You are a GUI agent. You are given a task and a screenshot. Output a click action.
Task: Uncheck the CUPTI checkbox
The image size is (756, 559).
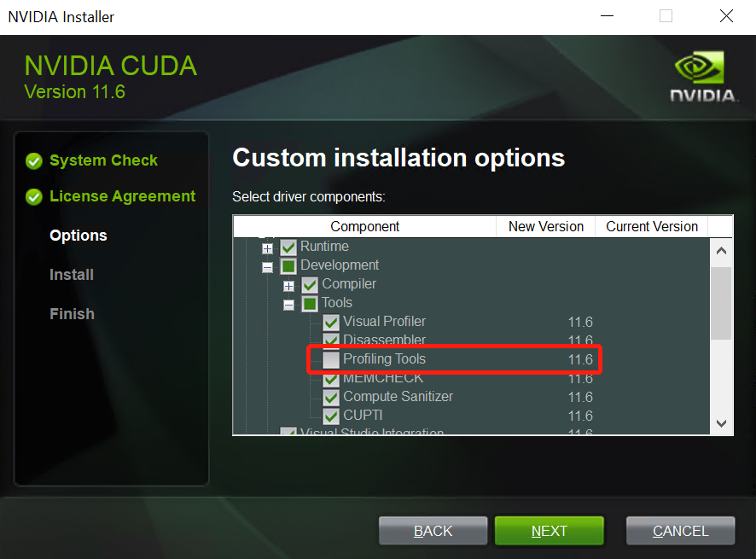pos(331,416)
